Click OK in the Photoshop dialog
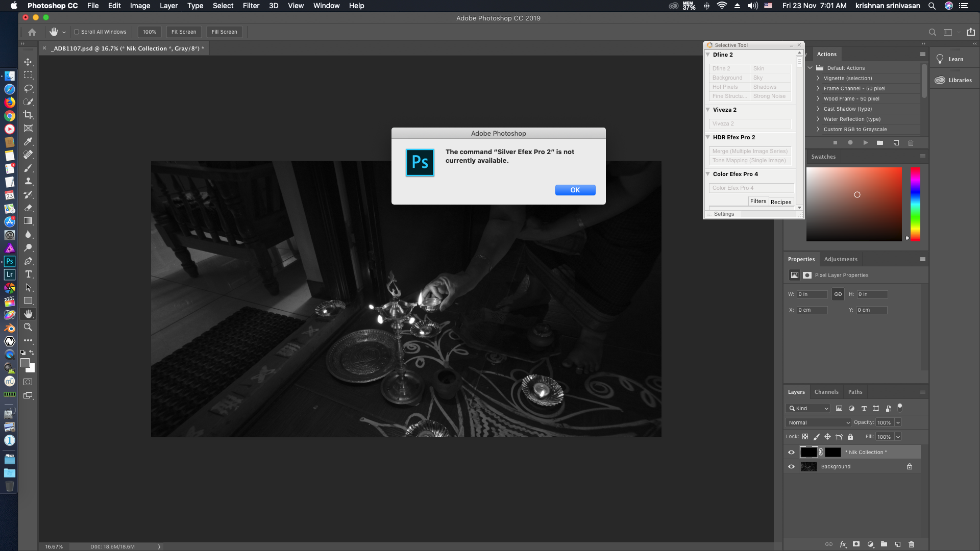The width and height of the screenshot is (980, 551). coord(575,190)
